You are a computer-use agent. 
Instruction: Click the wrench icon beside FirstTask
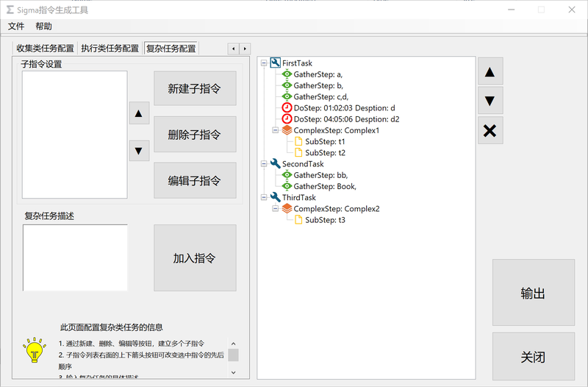(x=275, y=63)
